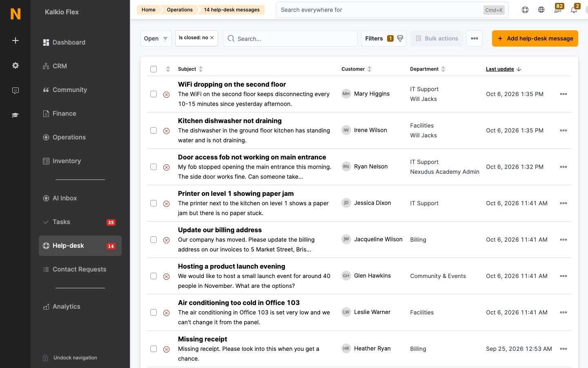Tick the select-all checkbox in table header

[154, 69]
